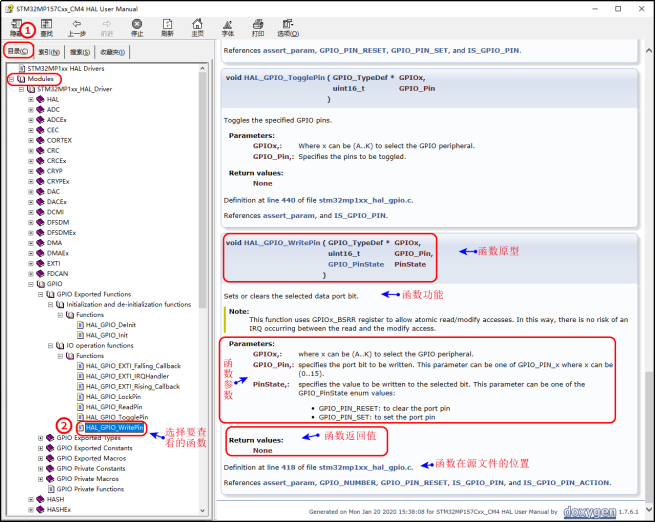Image resolution: width=656 pixels, height=523 pixels.
Task: Click the book icon of GPIO Exported Constants
Action: click(x=50, y=448)
